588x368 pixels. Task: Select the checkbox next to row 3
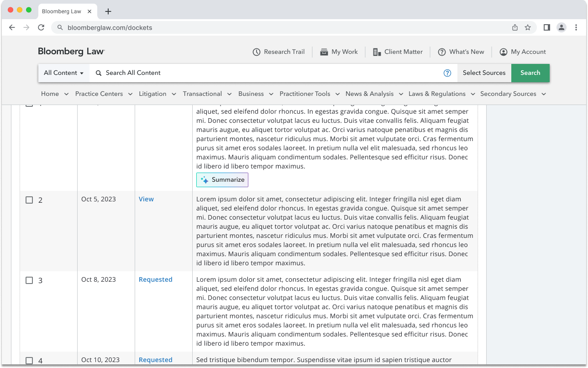(29, 280)
